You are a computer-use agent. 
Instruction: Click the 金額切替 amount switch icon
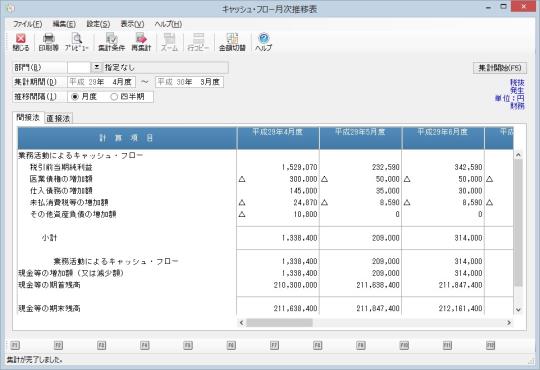click(x=232, y=42)
